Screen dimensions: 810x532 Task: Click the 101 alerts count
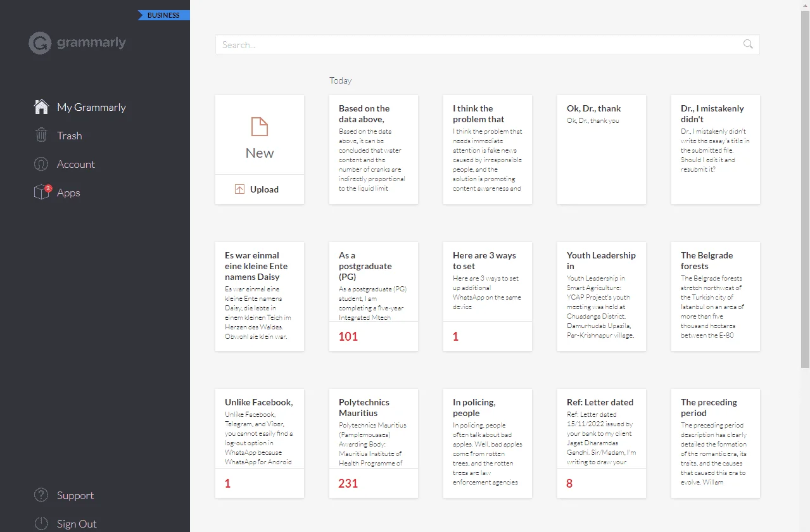(x=348, y=336)
